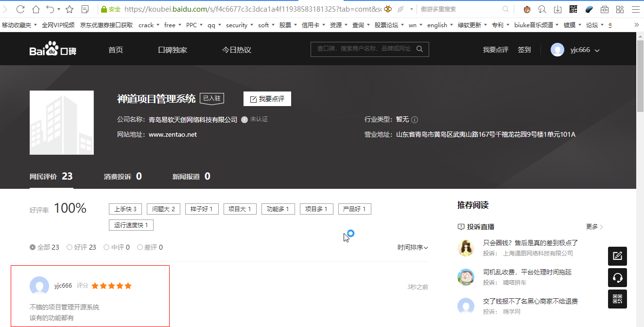The image size is (644, 327).
Task: Click the undo closed tab arrow
Action: click(50, 9)
